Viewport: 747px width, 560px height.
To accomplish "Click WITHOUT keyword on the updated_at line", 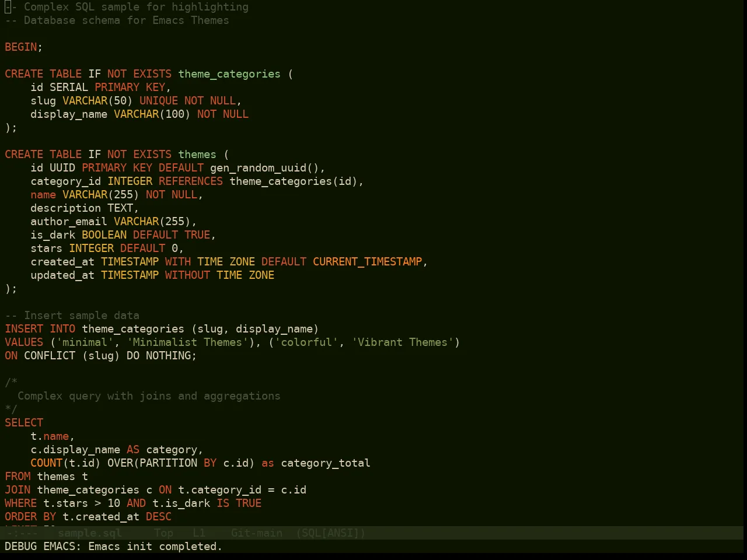I will 187,275.
